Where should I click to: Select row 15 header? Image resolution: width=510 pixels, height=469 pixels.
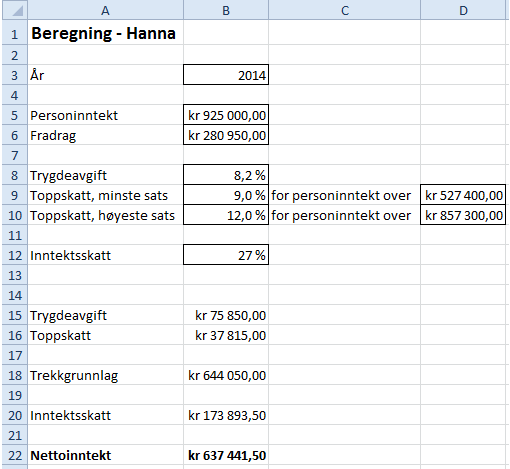(x=15, y=315)
